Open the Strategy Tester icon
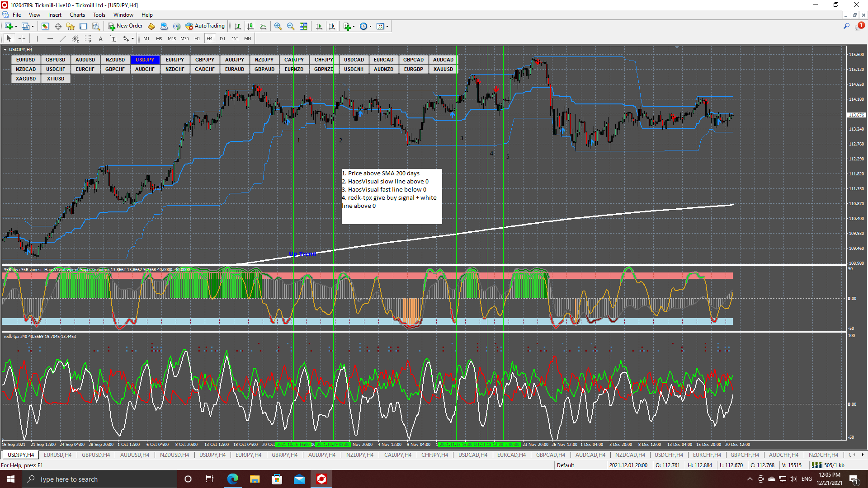 [x=96, y=26]
